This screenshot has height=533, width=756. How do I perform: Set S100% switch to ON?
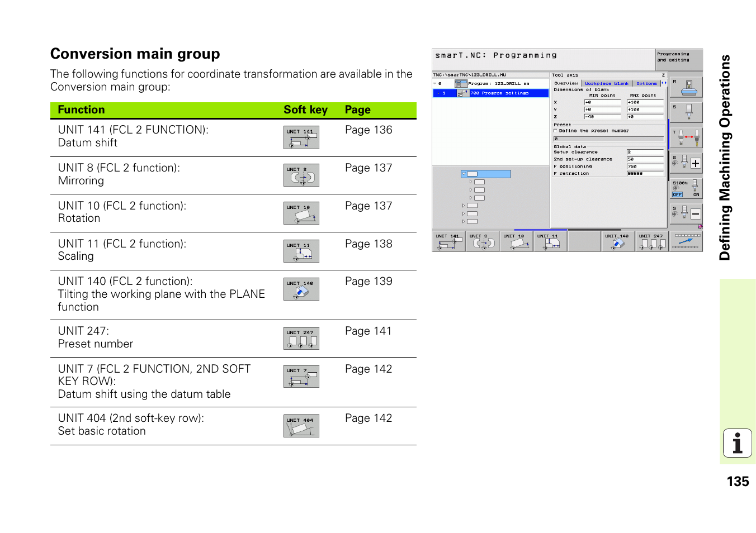coord(696,194)
